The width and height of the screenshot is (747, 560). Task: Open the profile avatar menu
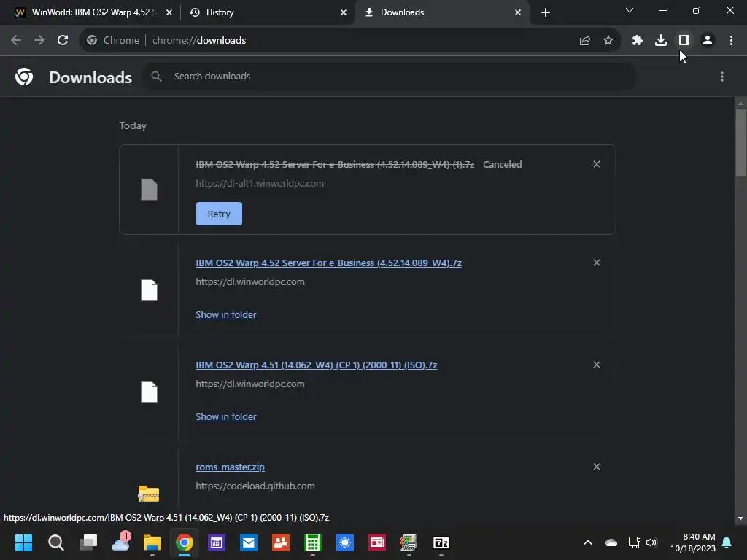[708, 41]
